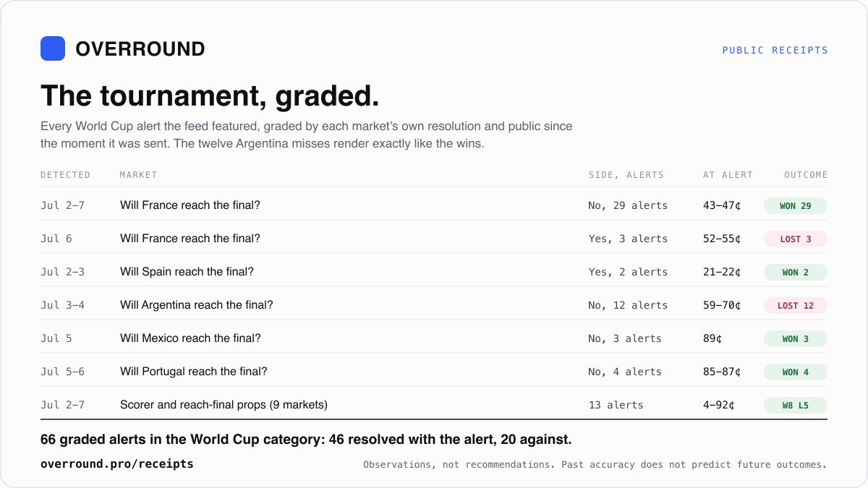The width and height of the screenshot is (868, 488).
Task: Click 'No, 3 alerts' cell
Action: click(625, 338)
